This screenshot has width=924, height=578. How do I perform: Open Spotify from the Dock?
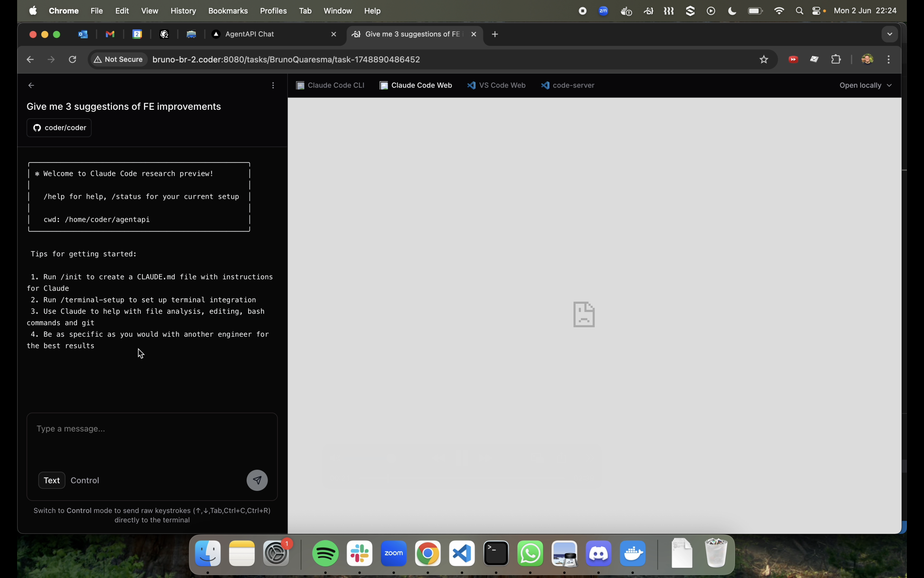[325, 553]
